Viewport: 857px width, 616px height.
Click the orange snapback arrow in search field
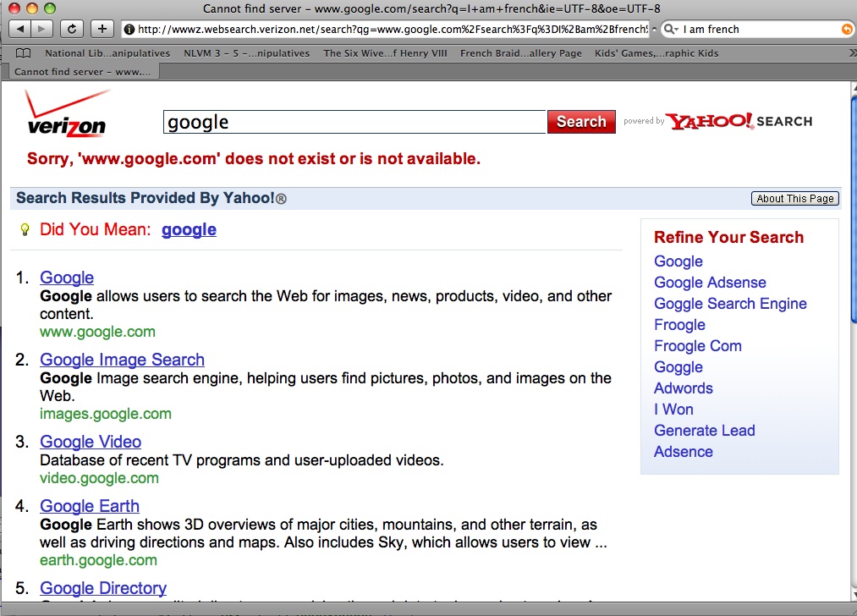click(x=847, y=29)
